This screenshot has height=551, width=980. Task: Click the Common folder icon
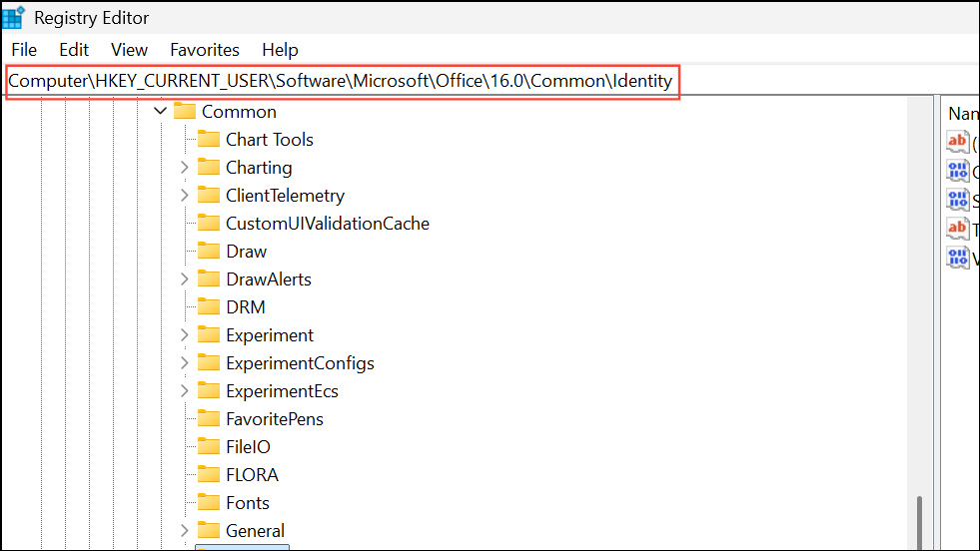coord(184,112)
